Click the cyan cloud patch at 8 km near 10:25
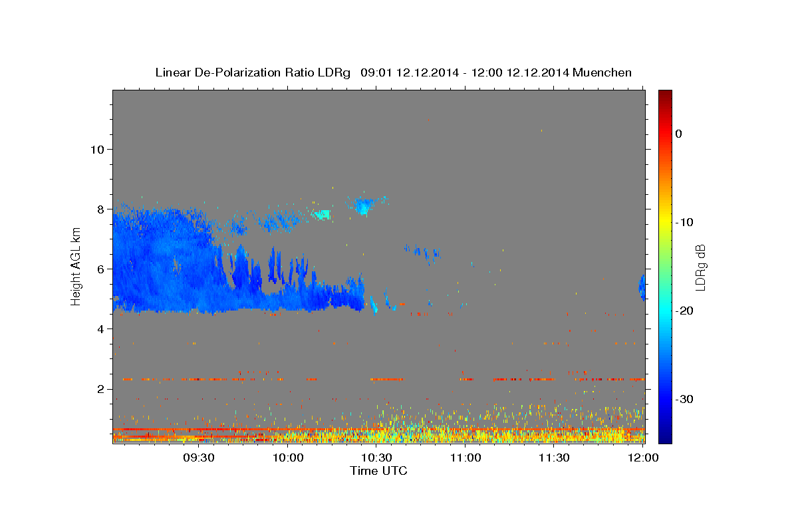This screenshot has height=532, width=798. 363,206
